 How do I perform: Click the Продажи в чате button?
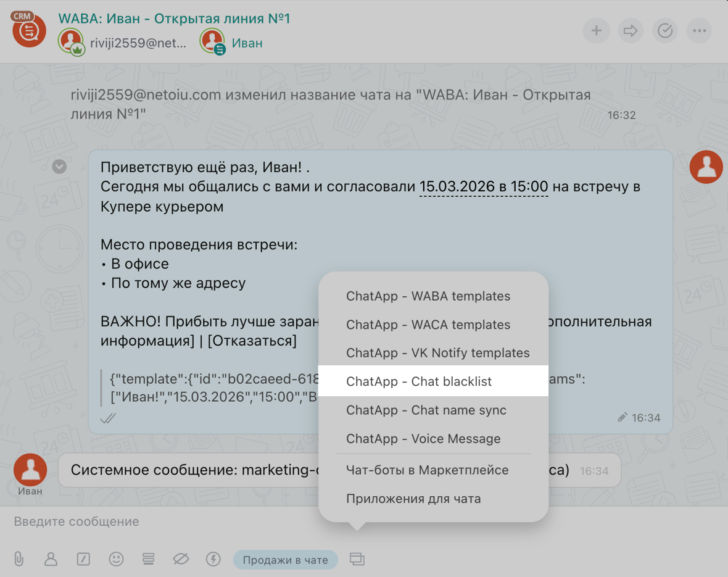(x=285, y=560)
